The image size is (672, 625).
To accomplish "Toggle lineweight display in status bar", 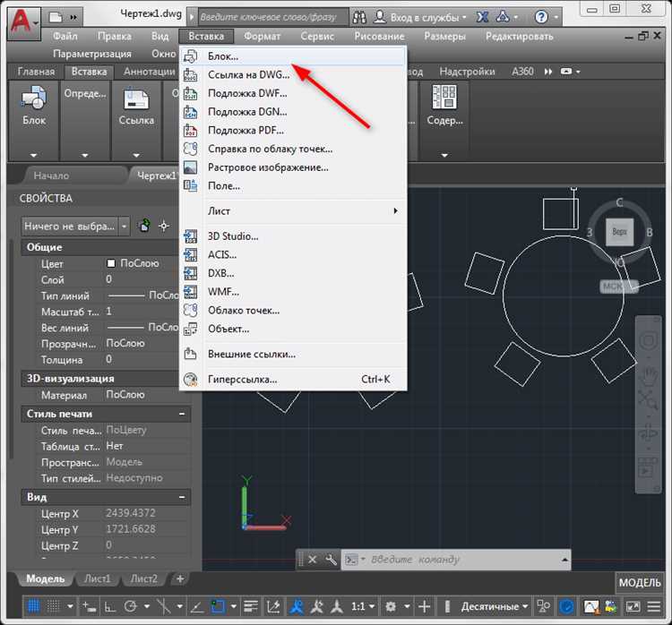I will [x=251, y=606].
